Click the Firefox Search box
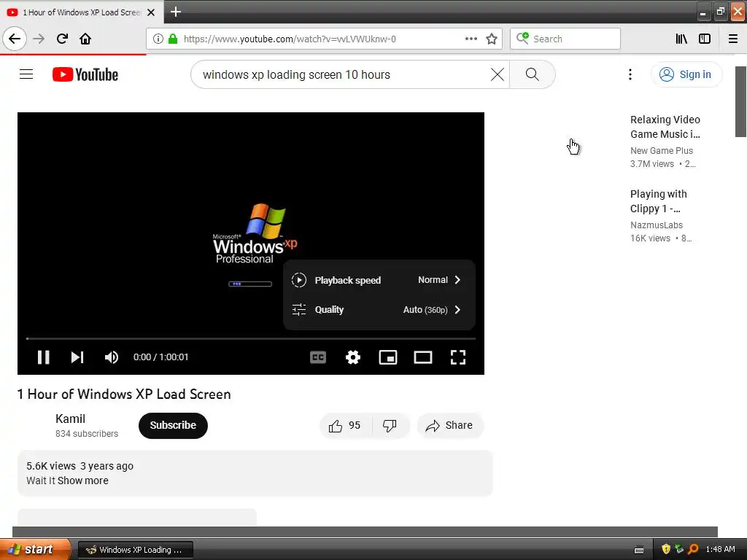The image size is (747, 560). 565,39
